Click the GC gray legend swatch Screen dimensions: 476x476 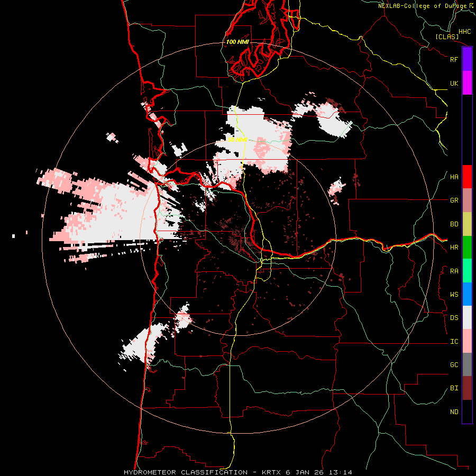point(467,364)
